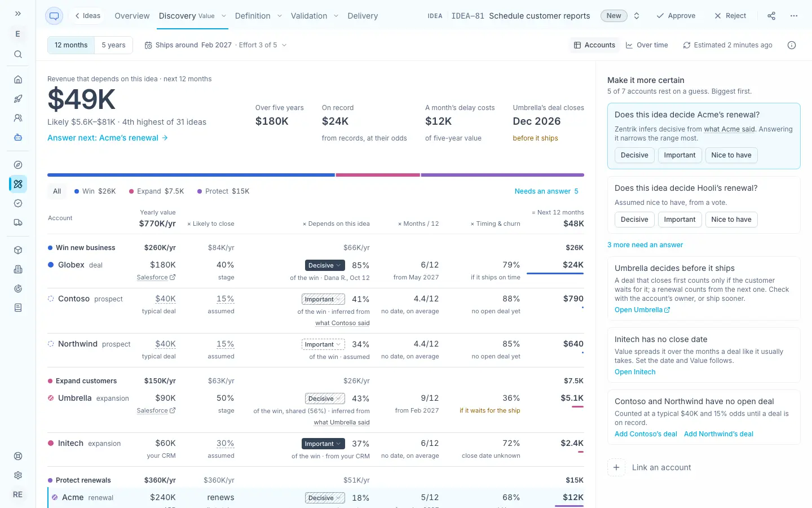Click the purple Protect segment of the revenue bar

click(502, 175)
